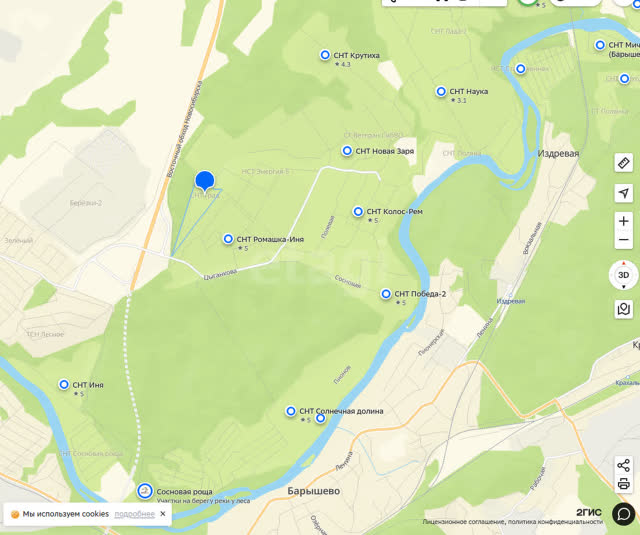640x535 pixels.
Task: Click the my location arrow button
Action: tap(624, 193)
